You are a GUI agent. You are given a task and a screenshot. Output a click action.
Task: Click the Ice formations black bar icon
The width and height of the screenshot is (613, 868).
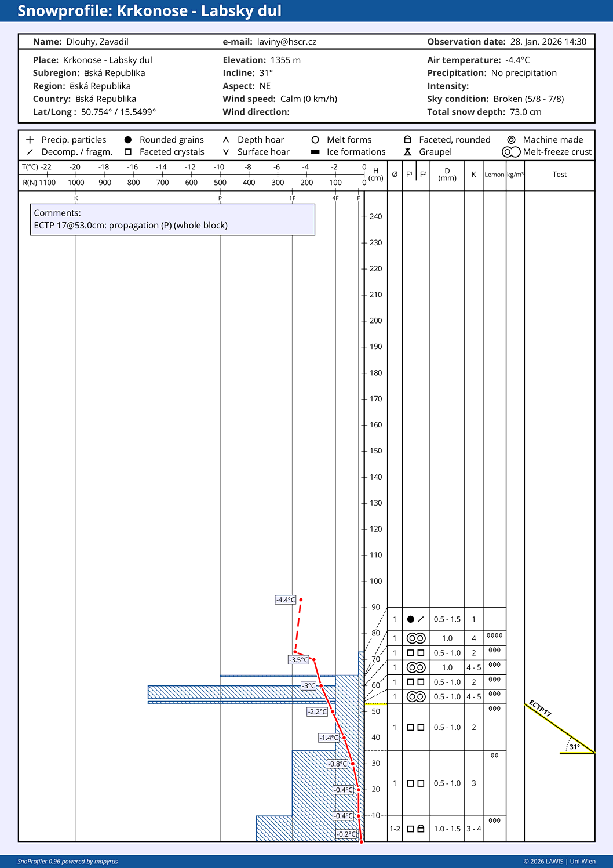tap(315, 152)
